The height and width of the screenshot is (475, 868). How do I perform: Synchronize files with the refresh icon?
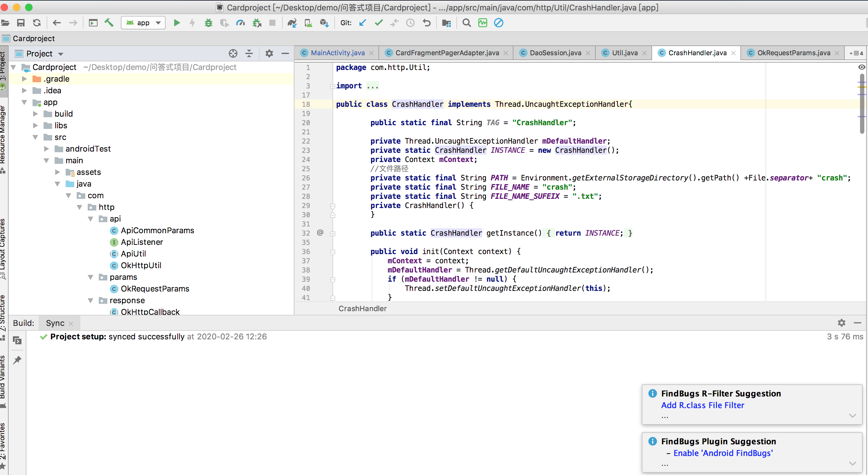37,23
